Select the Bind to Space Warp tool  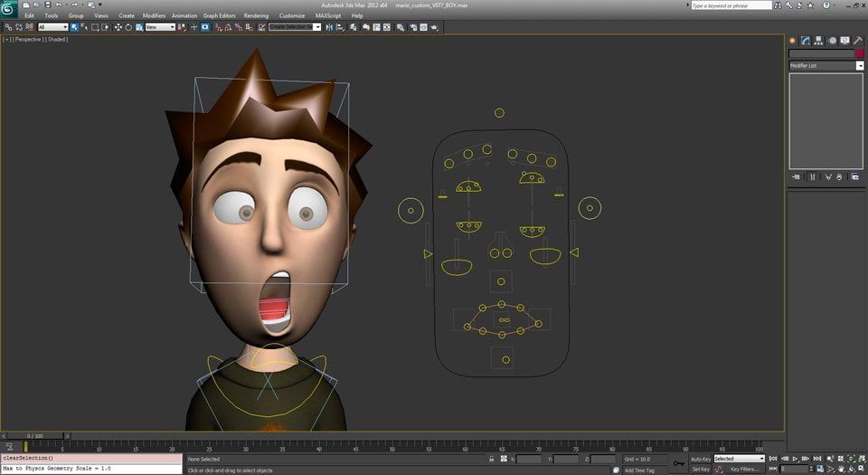pyautogui.click(x=29, y=27)
